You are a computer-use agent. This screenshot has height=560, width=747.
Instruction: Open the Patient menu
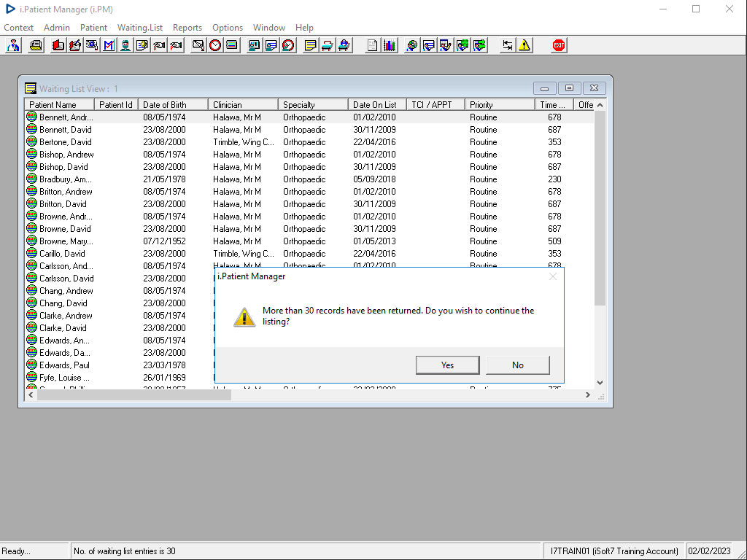pyautogui.click(x=93, y=28)
